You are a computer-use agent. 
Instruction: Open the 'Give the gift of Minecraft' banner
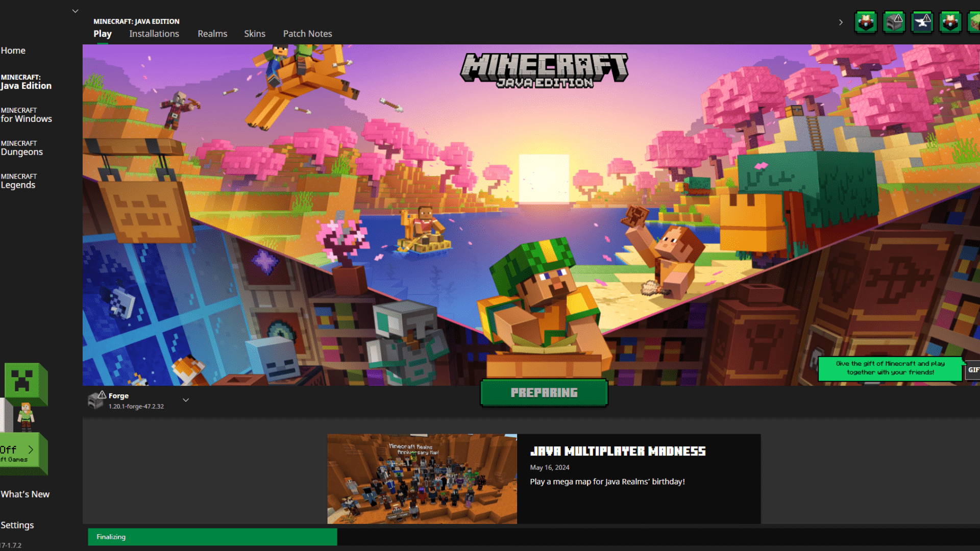click(890, 368)
